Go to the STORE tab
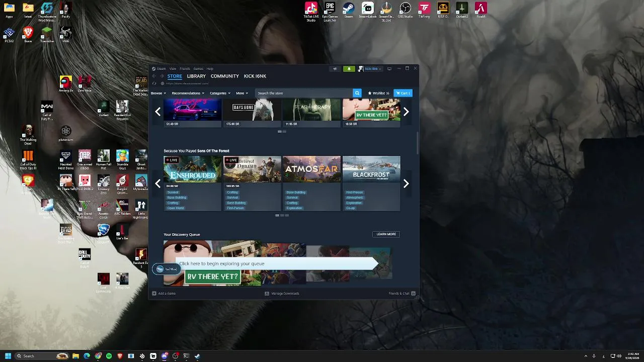This screenshot has width=644, height=362. [x=175, y=76]
